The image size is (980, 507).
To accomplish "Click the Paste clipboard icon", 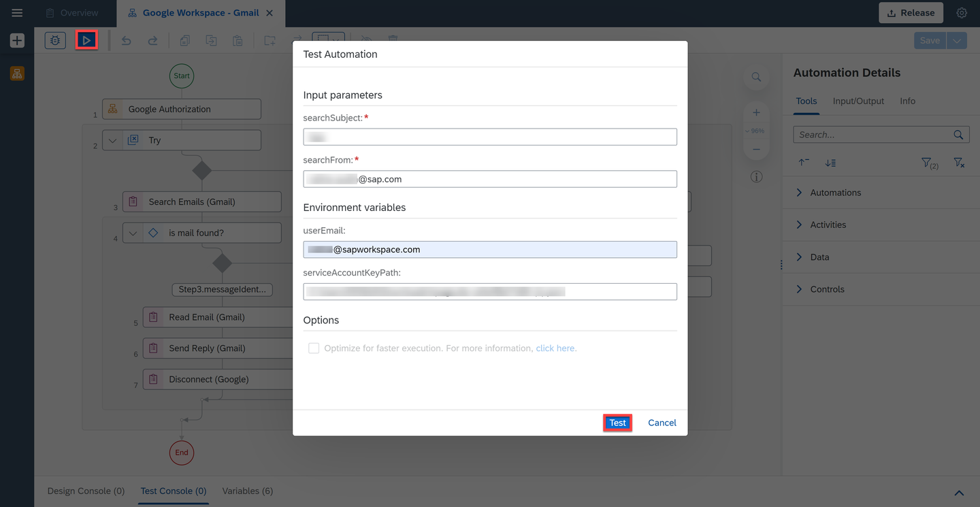I will click(238, 41).
